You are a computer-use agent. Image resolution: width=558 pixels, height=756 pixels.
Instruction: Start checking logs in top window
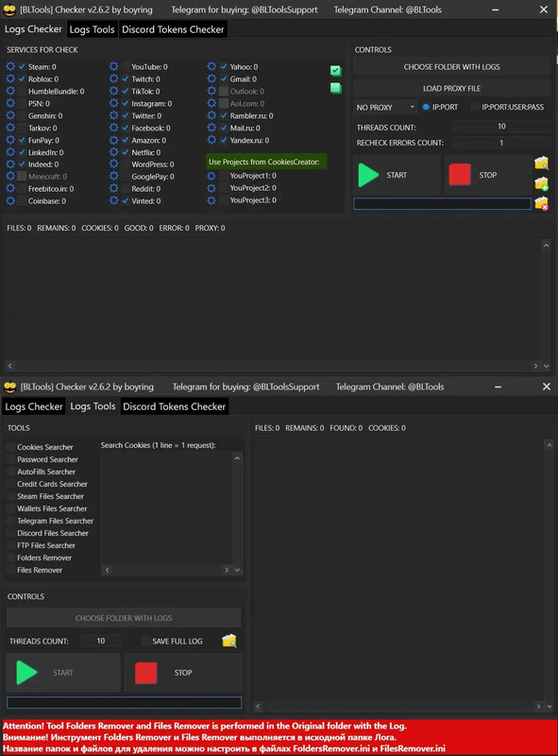[397, 175]
